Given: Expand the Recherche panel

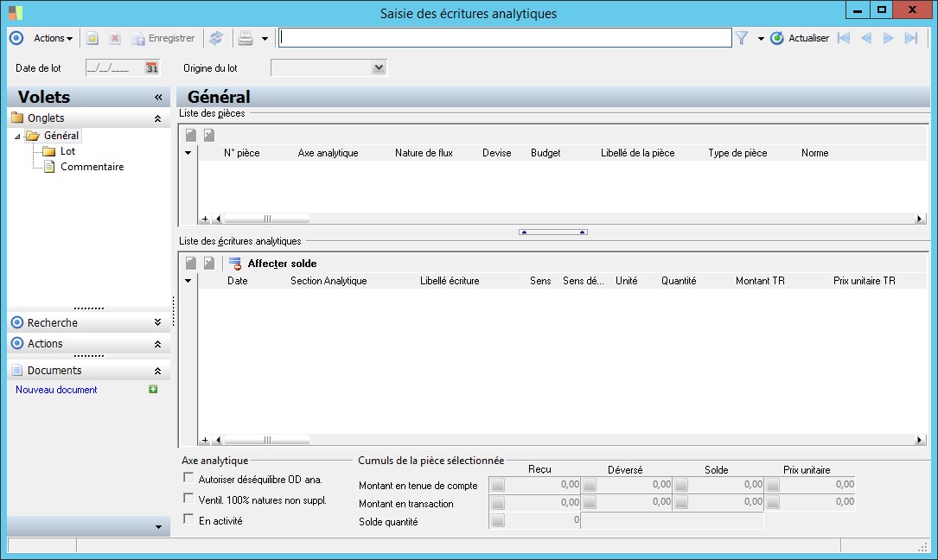Looking at the screenshot, I should tap(157, 322).
